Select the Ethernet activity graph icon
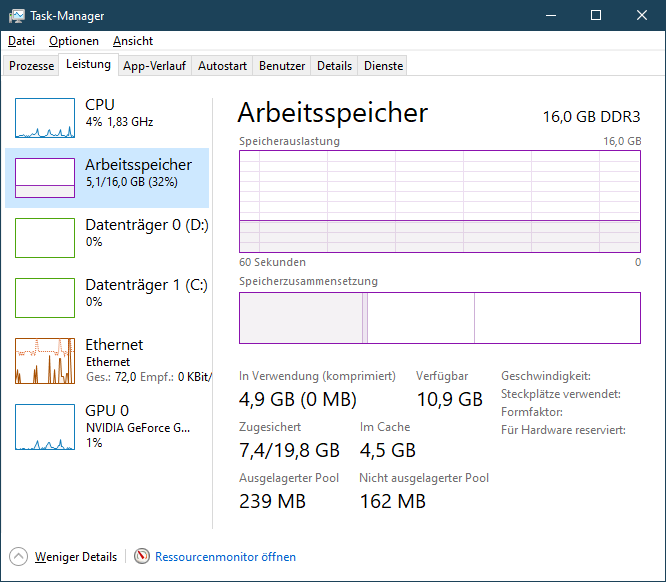 pyautogui.click(x=45, y=361)
